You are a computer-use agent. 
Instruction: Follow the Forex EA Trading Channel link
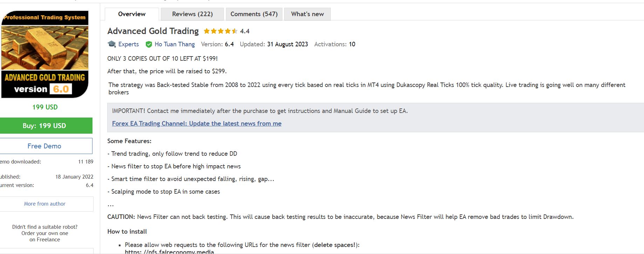197,123
